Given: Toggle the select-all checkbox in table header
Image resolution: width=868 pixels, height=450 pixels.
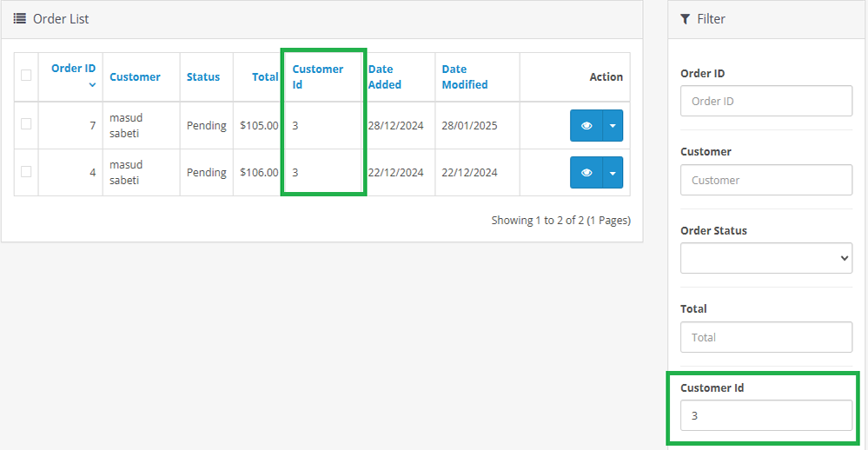Looking at the screenshot, I should click(26, 76).
